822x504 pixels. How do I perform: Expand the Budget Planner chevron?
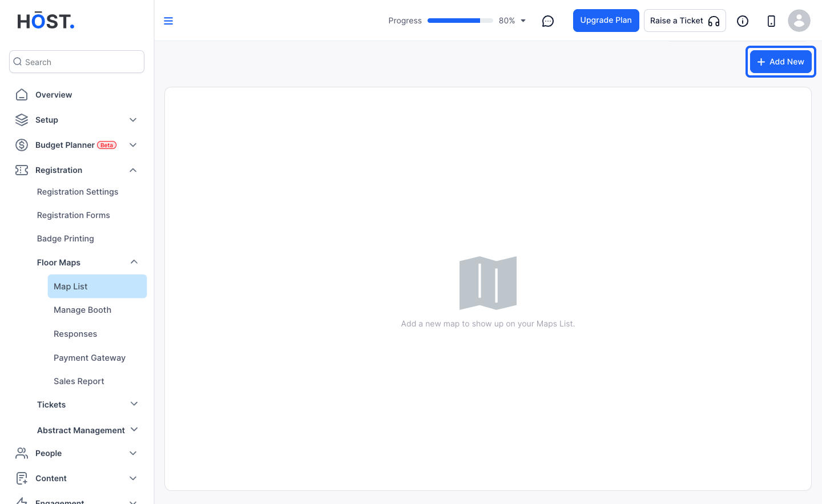point(133,145)
